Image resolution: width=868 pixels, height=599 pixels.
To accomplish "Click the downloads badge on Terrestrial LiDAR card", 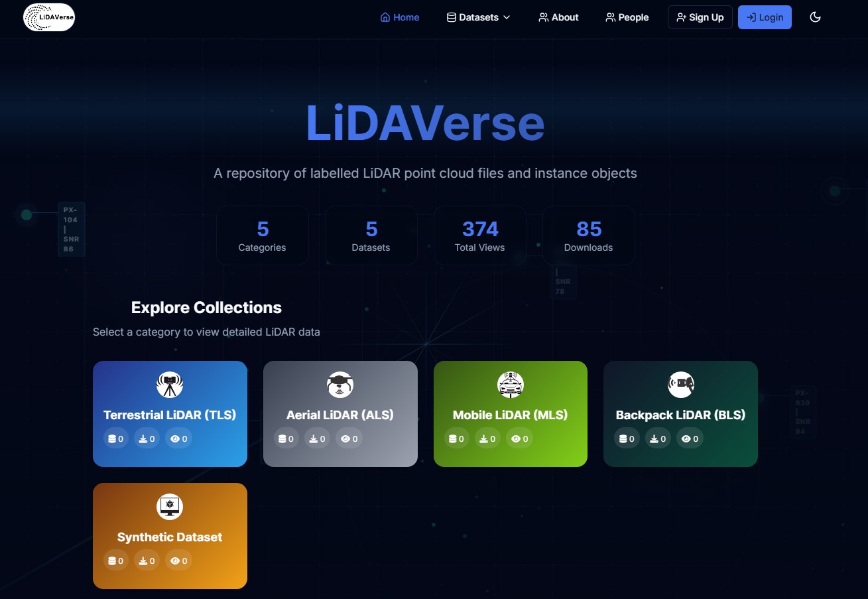I will pyautogui.click(x=147, y=438).
